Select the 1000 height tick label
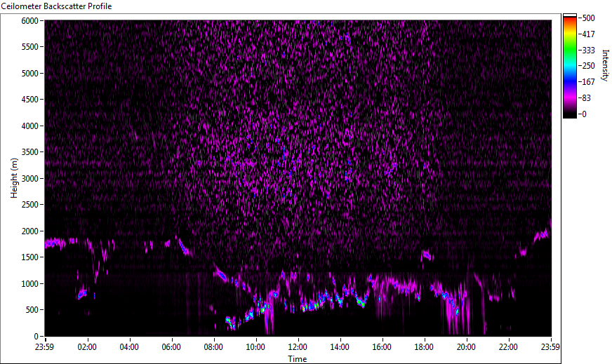Viewport: 612px width, 364px height. [29, 284]
